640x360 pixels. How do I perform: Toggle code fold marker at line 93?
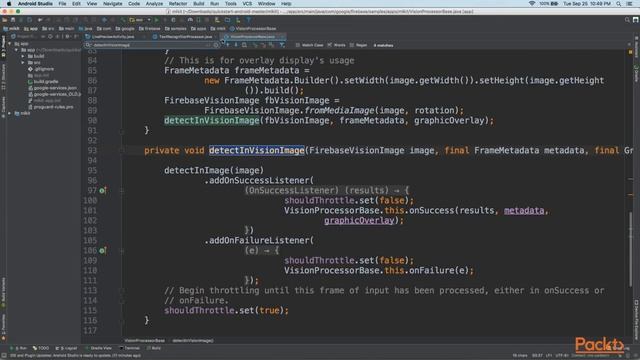coord(122,150)
